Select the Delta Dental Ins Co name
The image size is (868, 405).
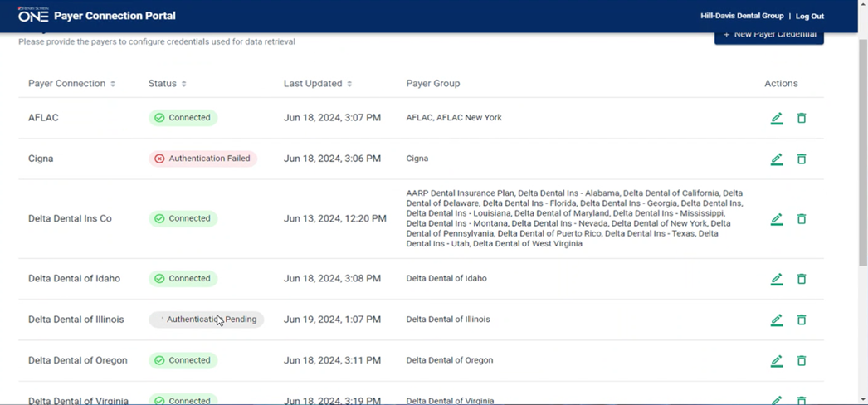point(70,218)
